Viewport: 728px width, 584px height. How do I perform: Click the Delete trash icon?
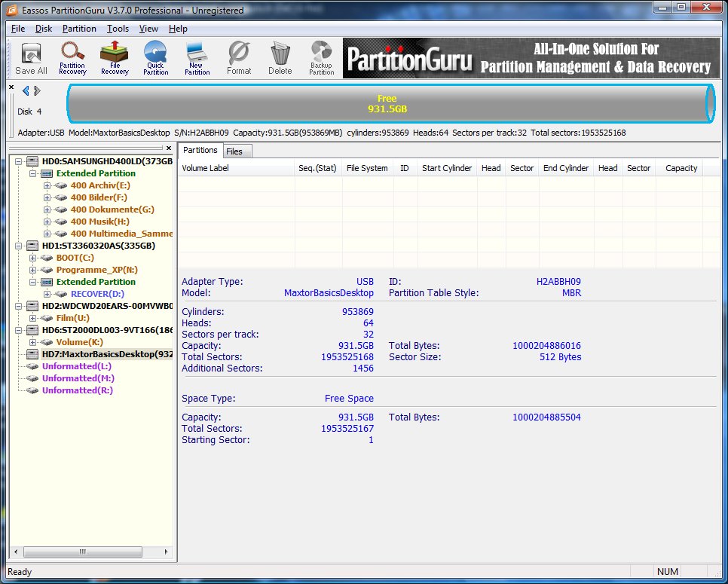point(280,59)
